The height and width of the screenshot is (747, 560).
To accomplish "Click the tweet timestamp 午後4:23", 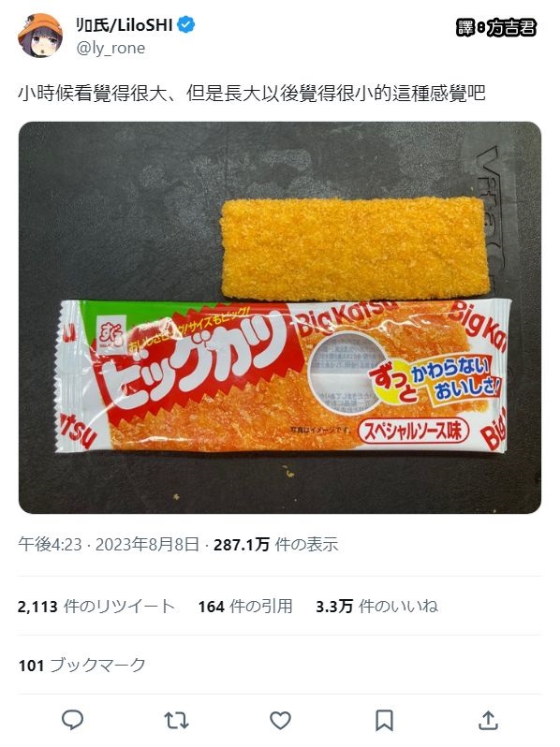I will [x=50, y=545].
